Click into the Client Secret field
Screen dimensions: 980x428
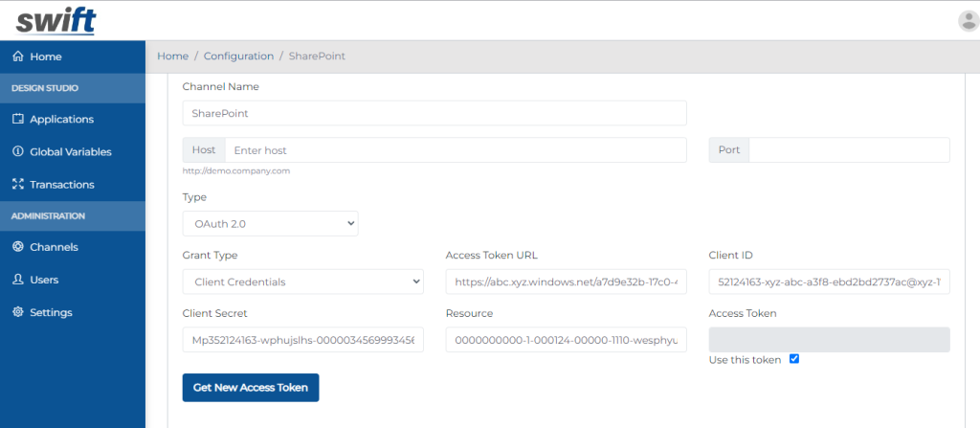point(303,339)
